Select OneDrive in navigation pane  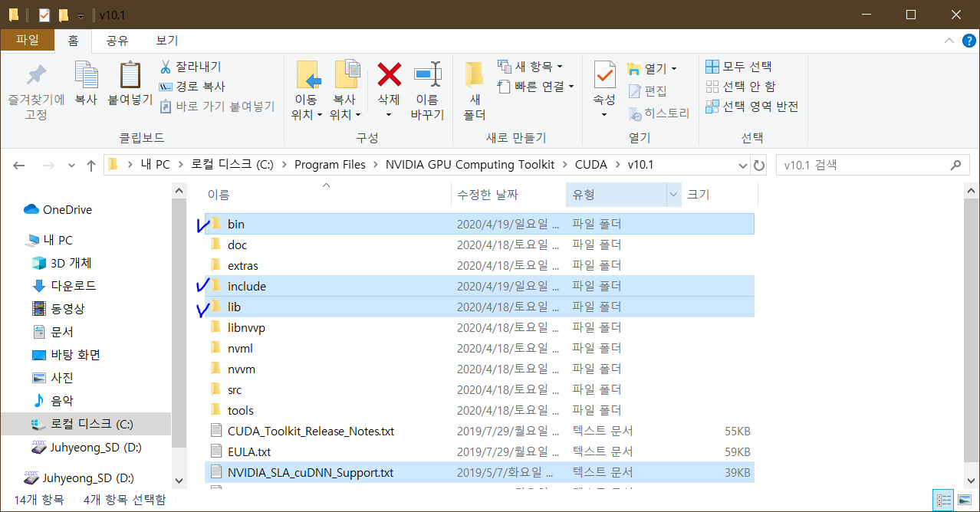pyautogui.click(x=58, y=209)
